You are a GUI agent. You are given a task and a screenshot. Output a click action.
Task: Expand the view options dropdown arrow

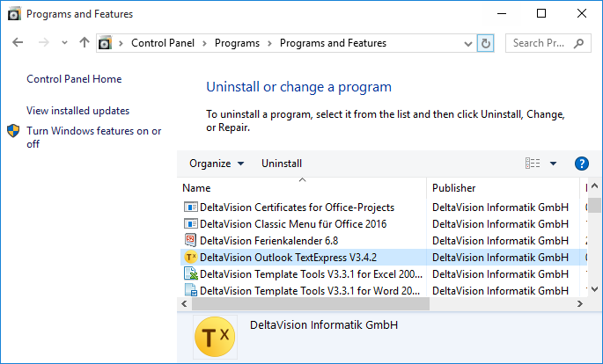coord(554,164)
